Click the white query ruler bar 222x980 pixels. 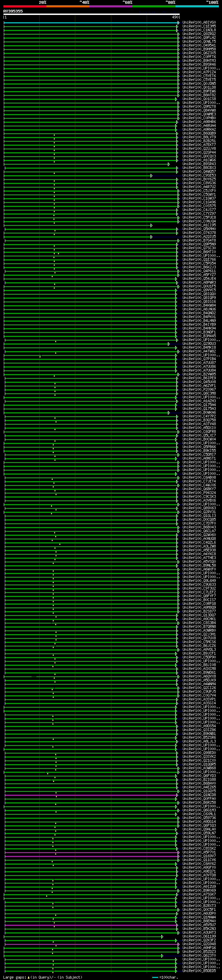pos(92,14)
